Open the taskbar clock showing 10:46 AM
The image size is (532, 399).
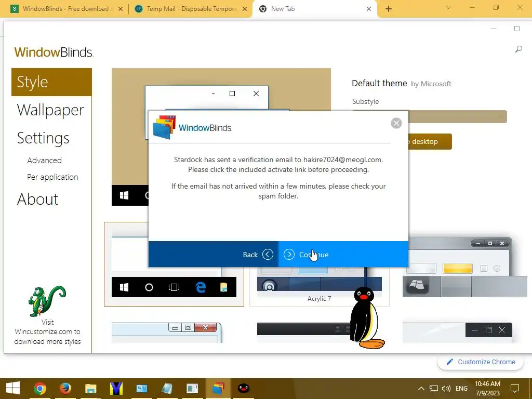point(487,389)
